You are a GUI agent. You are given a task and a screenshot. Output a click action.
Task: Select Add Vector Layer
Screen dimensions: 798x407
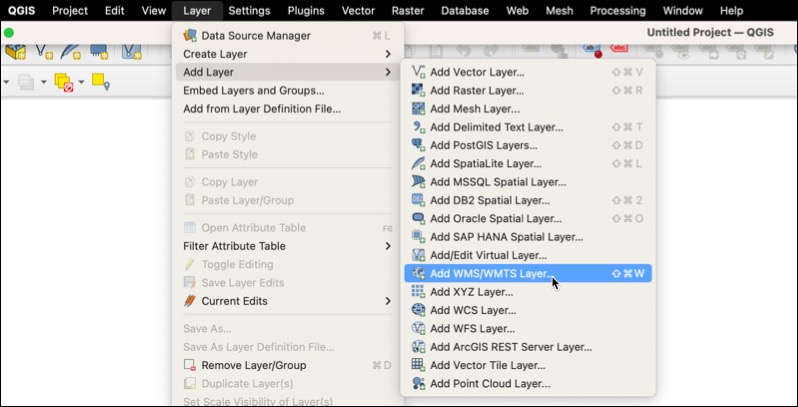pos(528,72)
